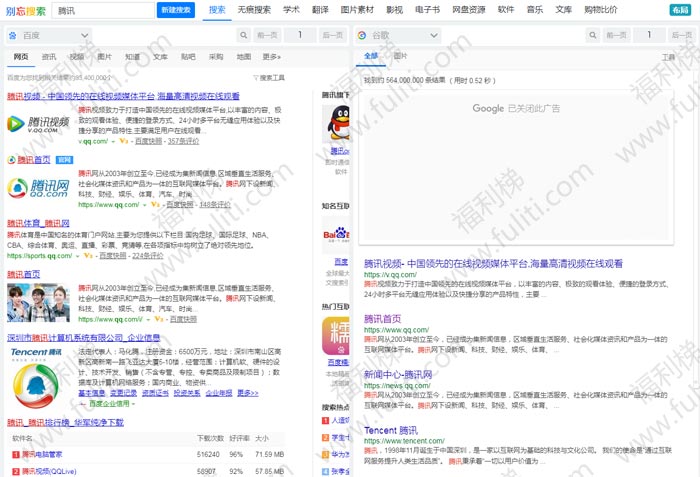700x477 pixels.
Task: Click the Tencent Video logo thumbnail
Action: tap(38, 123)
